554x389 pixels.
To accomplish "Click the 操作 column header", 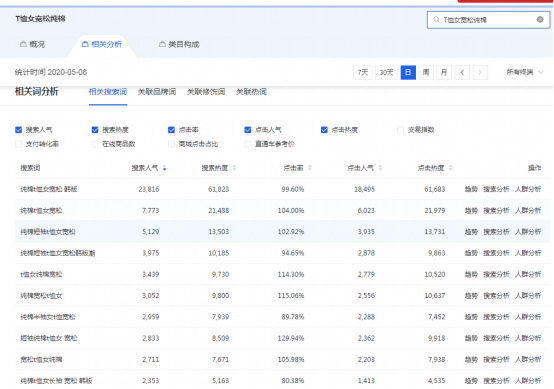I will point(534,168).
